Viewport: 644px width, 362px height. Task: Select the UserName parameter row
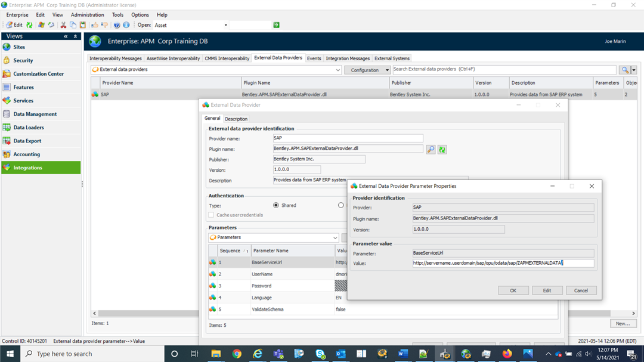[x=277, y=274]
